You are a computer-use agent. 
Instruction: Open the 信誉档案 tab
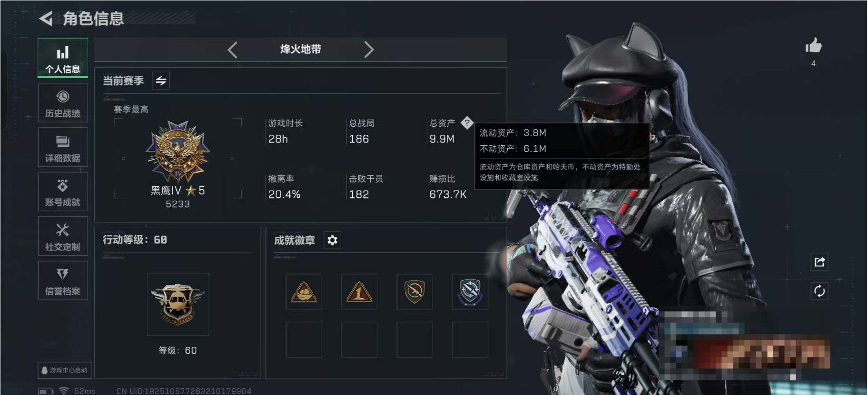[63, 281]
